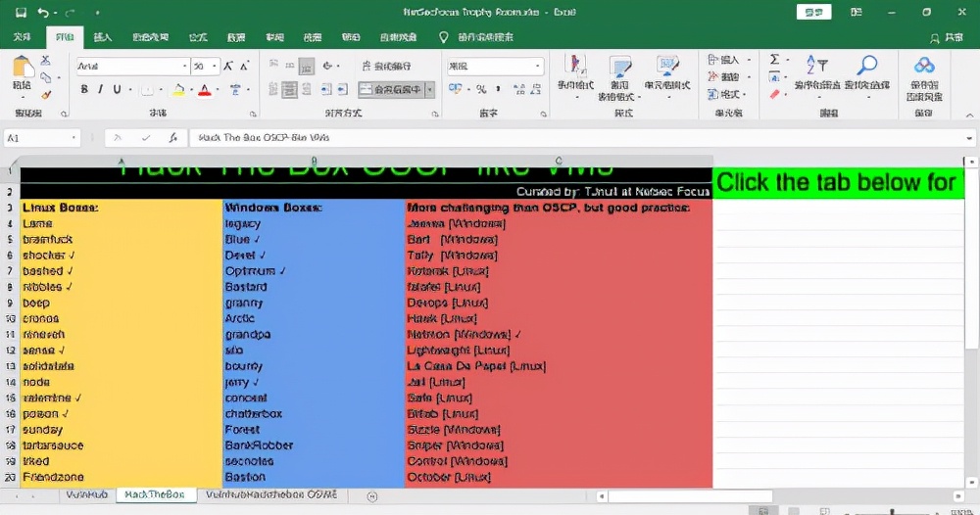980x515 pixels.
Task: Apply the percent style
Action: tap(480, 89)
